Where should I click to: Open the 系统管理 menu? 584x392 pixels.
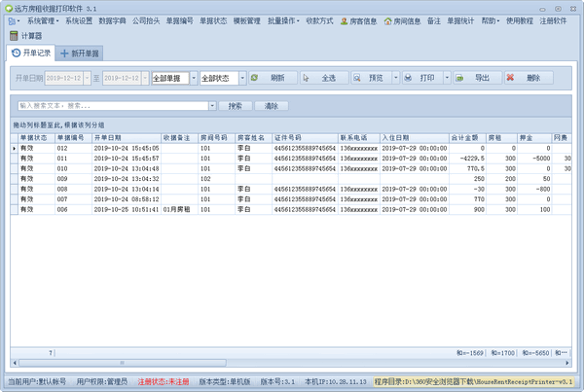click(x=41, y=20)
